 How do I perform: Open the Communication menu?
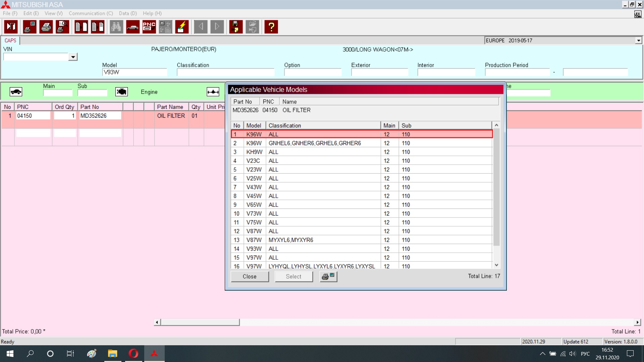[91, 13]
